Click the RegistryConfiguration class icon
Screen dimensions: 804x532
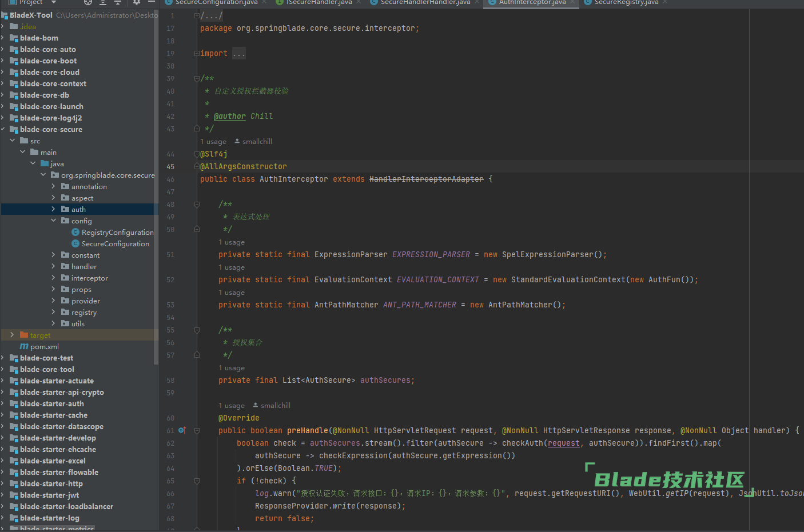[x=75, y=232]
